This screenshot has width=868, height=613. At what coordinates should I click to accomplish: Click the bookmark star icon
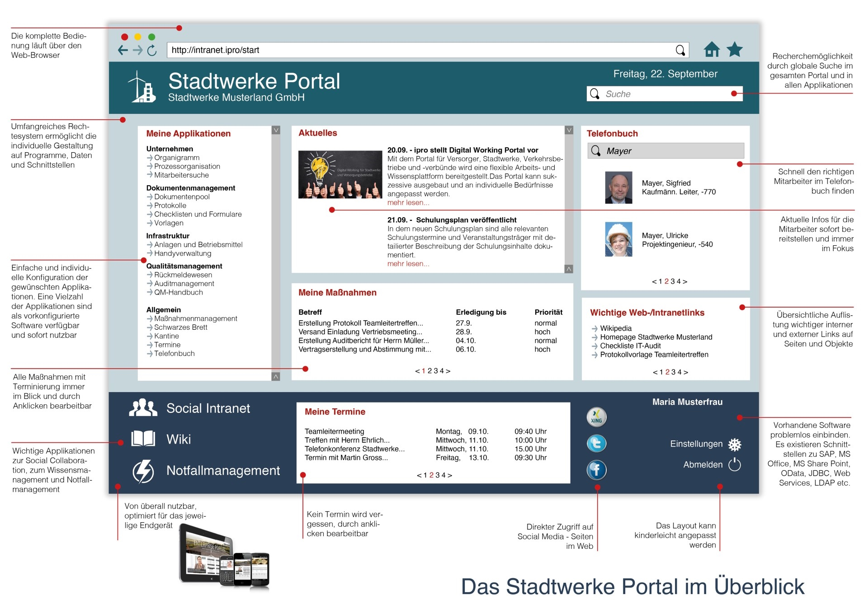point(735,49)
